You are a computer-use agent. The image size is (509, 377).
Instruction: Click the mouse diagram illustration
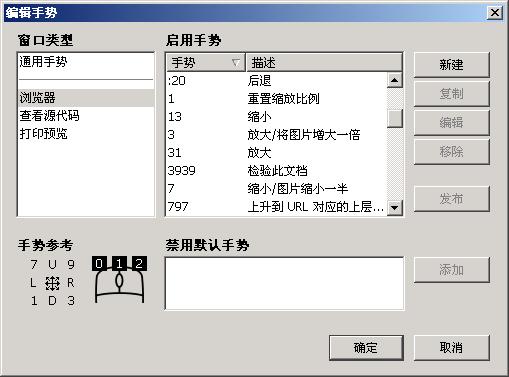coord(119,280)
